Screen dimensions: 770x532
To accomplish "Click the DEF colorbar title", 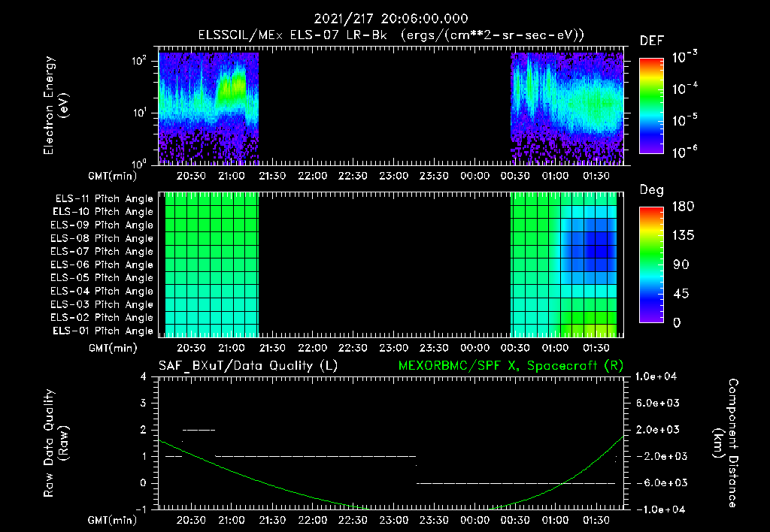I will [652, 41].
